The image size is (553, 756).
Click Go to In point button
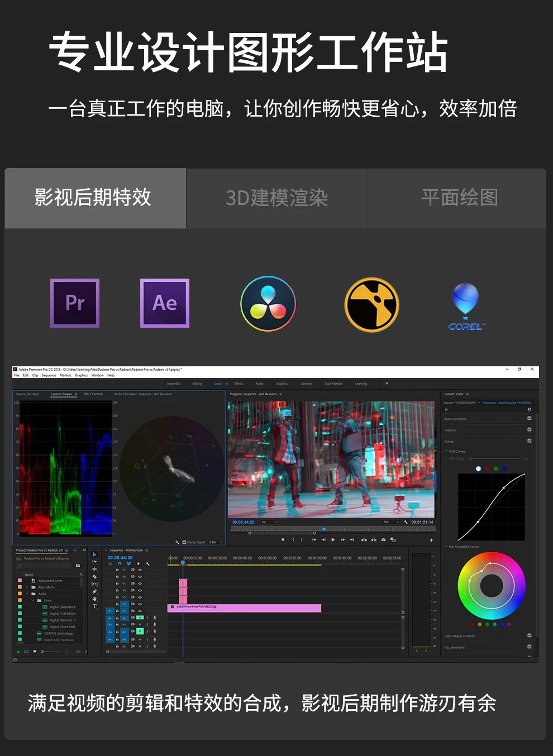tap(314, 539)
